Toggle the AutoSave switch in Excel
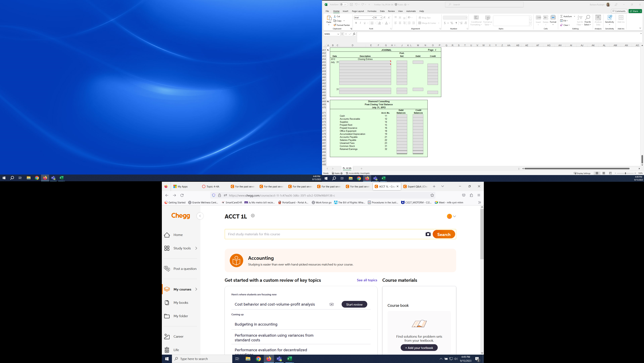Viewport: 644px width, 363px height. (344, 4)
